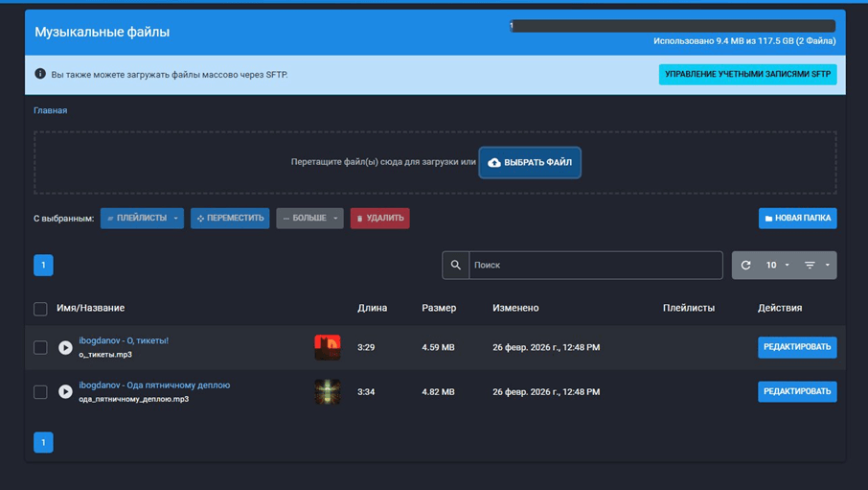This screenshot has height=490, width=868.
Task: Open album art thumbnail of "О, тикеты!"
Action: coord(328,347)
